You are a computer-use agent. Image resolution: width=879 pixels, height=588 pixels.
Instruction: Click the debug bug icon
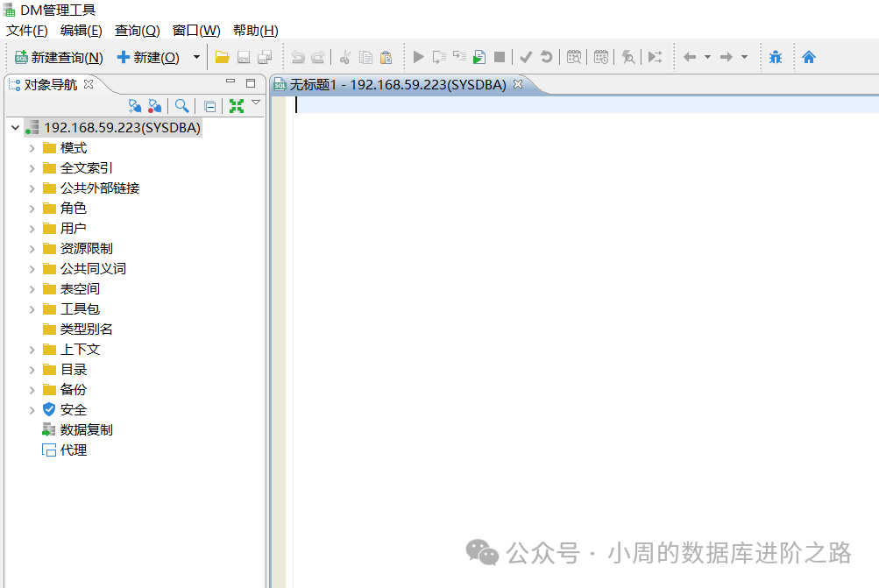[x=776, y=57]
